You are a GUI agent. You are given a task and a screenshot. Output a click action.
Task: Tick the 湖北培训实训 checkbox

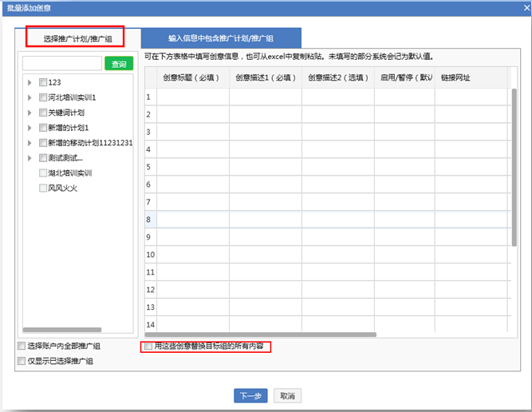coord(42,173)
